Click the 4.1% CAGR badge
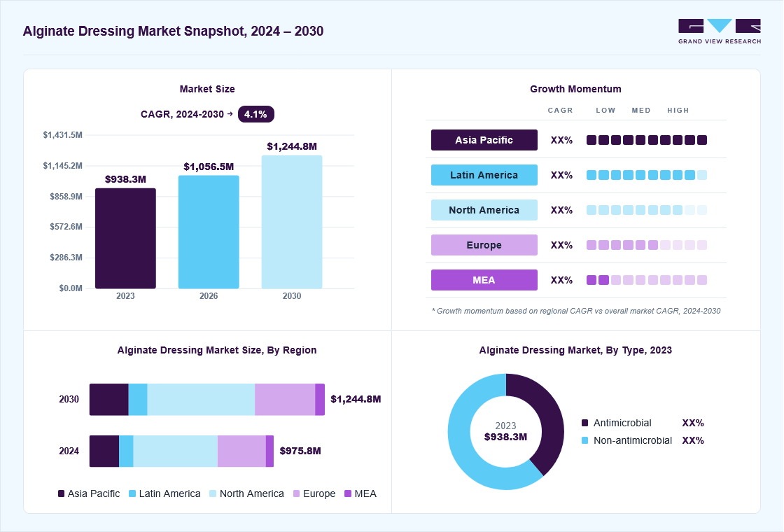This screenshot has width=784, height=532. (x=256, y=114)
